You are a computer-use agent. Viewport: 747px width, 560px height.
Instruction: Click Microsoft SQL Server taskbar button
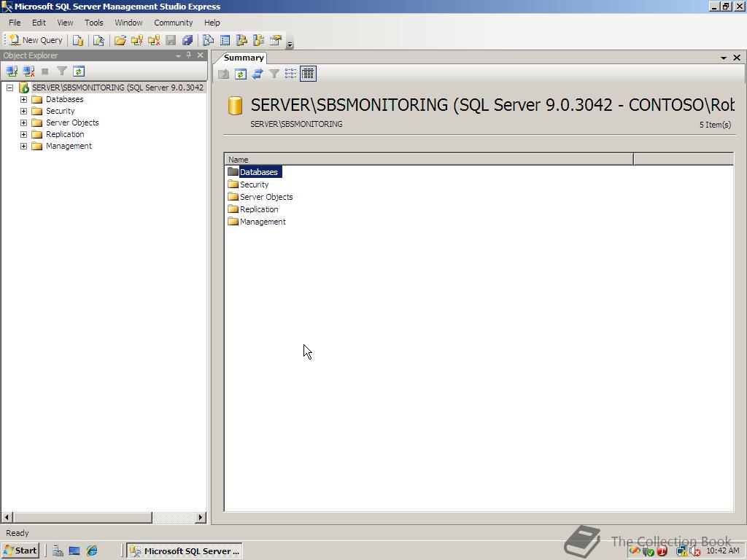click(x=185, y=551)
